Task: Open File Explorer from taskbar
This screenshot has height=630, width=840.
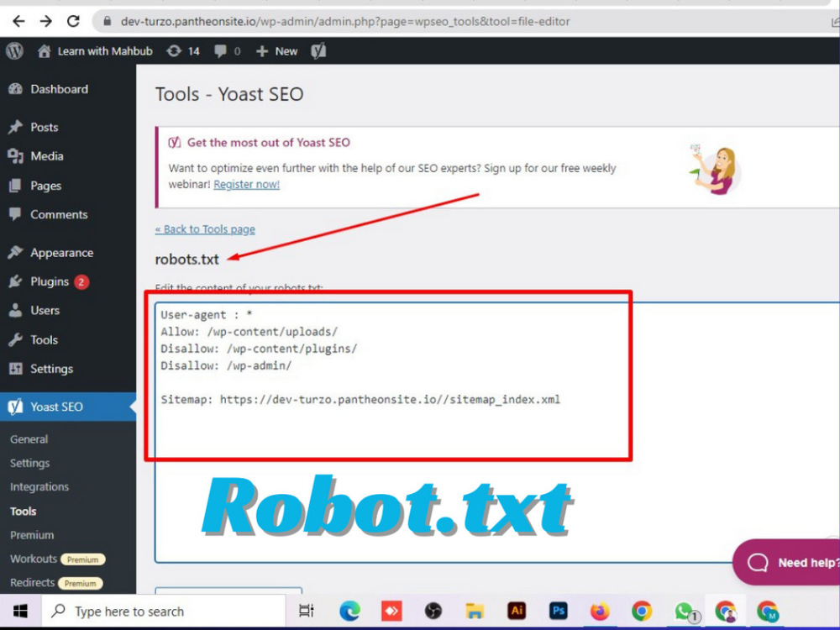Action: coord(475,612)
